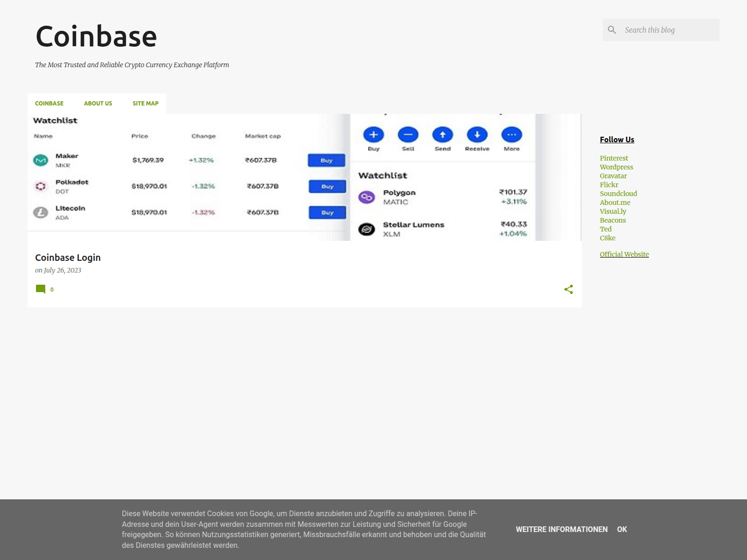This screenshot has width=747, height=560.
Task: Open the Flickr link
Action: pos(609,185)
